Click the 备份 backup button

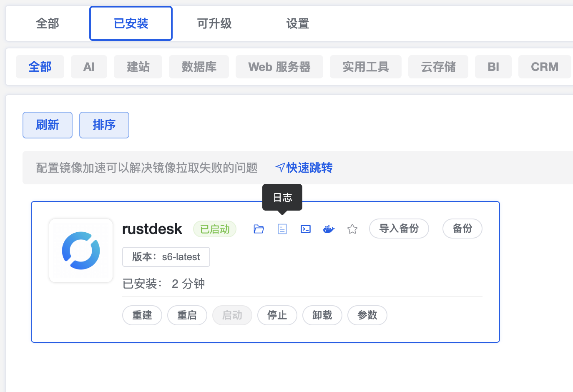click(x=462, y=229)
